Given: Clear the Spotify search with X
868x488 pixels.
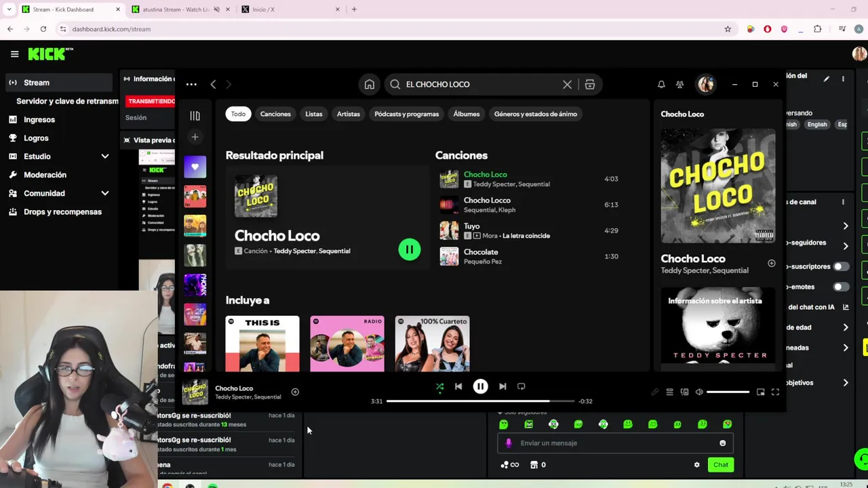Looking at the screenshot, I should pos(567,84).
